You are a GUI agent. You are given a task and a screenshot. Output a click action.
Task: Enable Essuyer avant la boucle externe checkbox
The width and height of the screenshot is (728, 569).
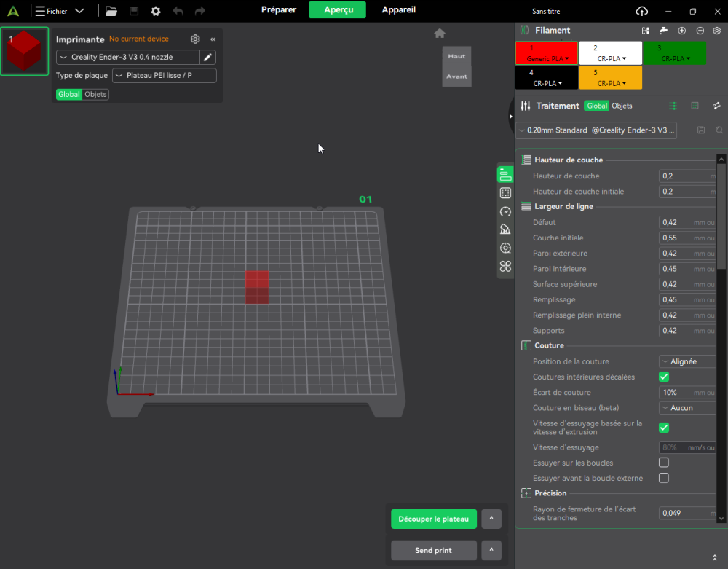pos(664,478)
